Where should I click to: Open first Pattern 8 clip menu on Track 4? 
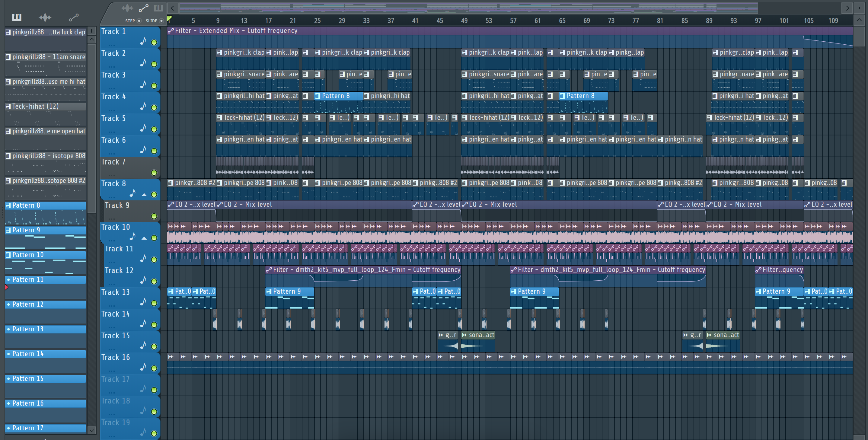click(318, 96)
